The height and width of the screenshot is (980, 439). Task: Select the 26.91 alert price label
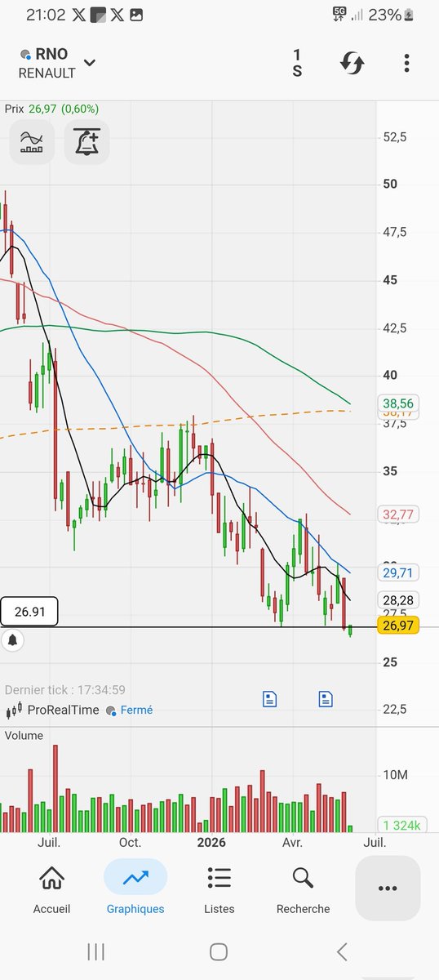[x=29, y=612]
